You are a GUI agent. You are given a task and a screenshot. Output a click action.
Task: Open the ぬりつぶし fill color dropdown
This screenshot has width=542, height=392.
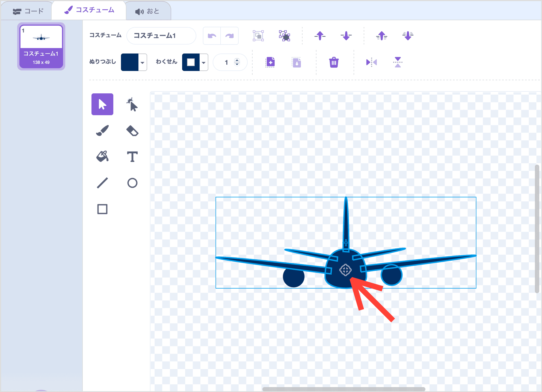tap(142, 63)
